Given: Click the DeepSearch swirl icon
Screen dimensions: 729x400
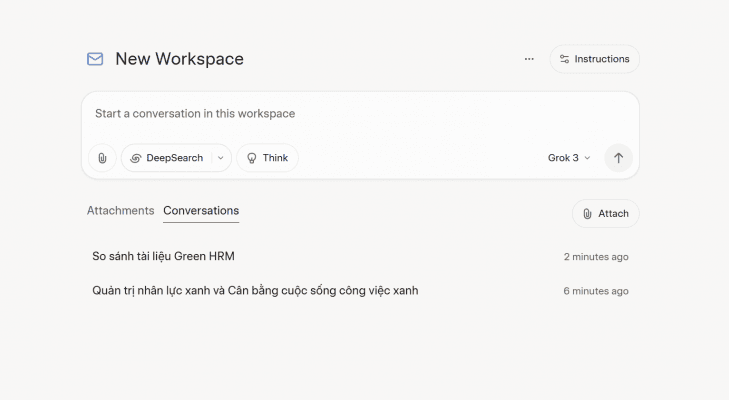Looking at the screenshot, I should tap(136, 158).
